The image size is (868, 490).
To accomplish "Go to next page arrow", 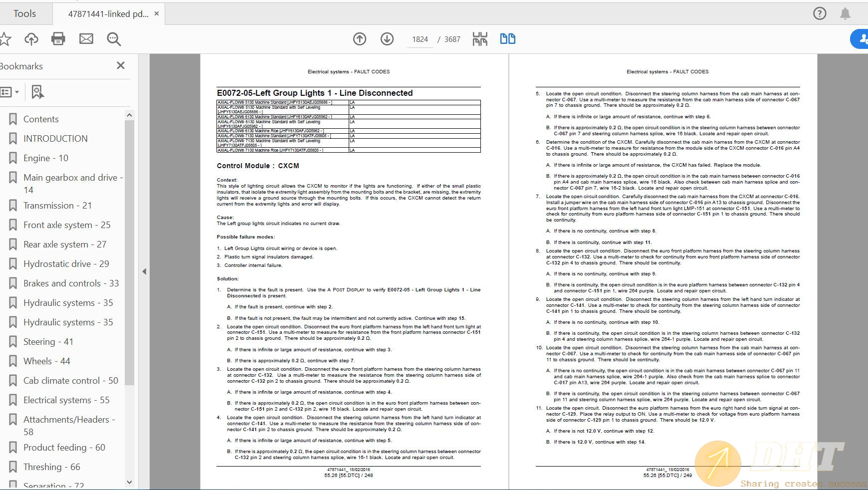I will [387, 39].
